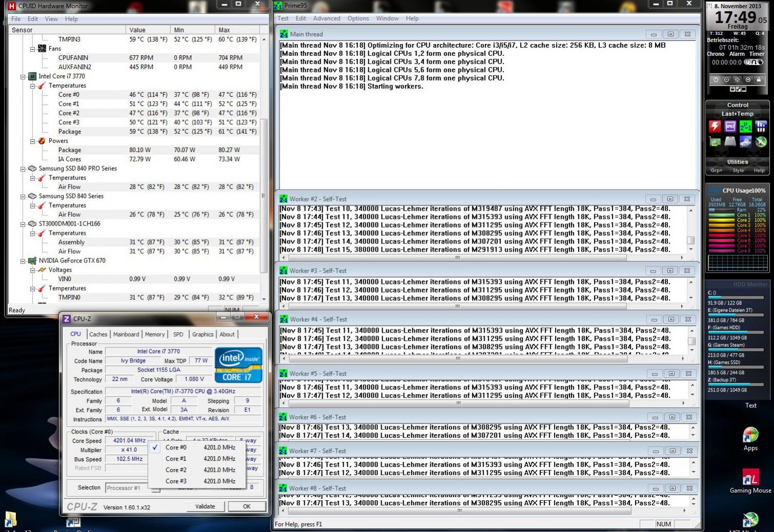Collapse the ST3000DM001-1CH166 drive node
The width and height of the screenshot is (774, 532).
23,224
